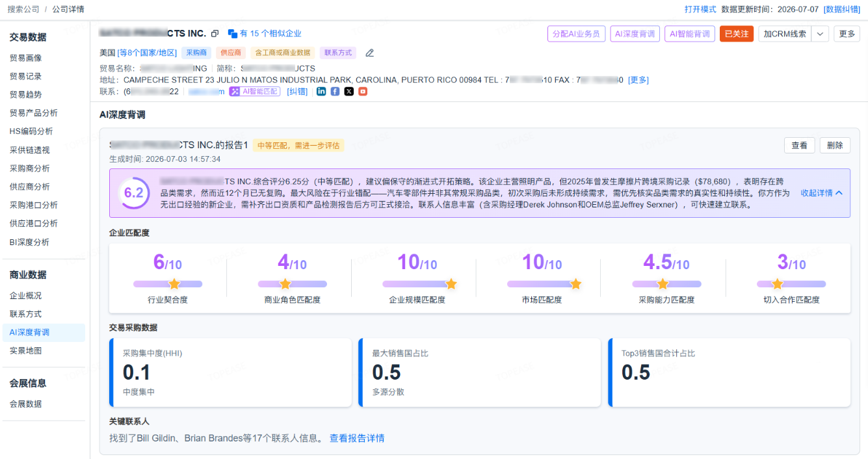Screen dimensions: 868x459
Task: Open 会展数据 in sidebar
Action: point(25,404)
